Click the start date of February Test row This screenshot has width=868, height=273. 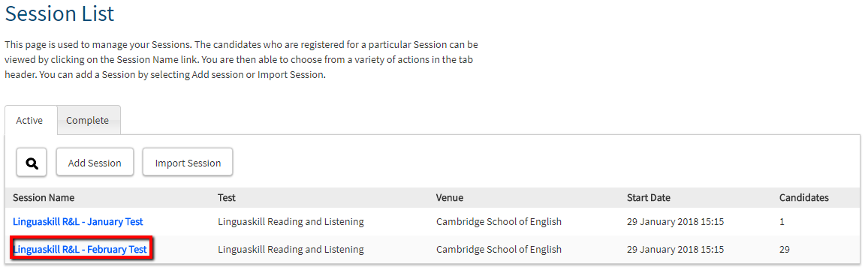coord(675,249)
